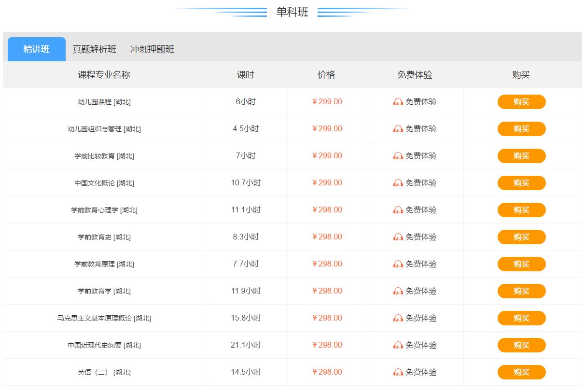Click the 15.8小时 duration cell
The image size is (585, 392).
(x=246, y=318)
